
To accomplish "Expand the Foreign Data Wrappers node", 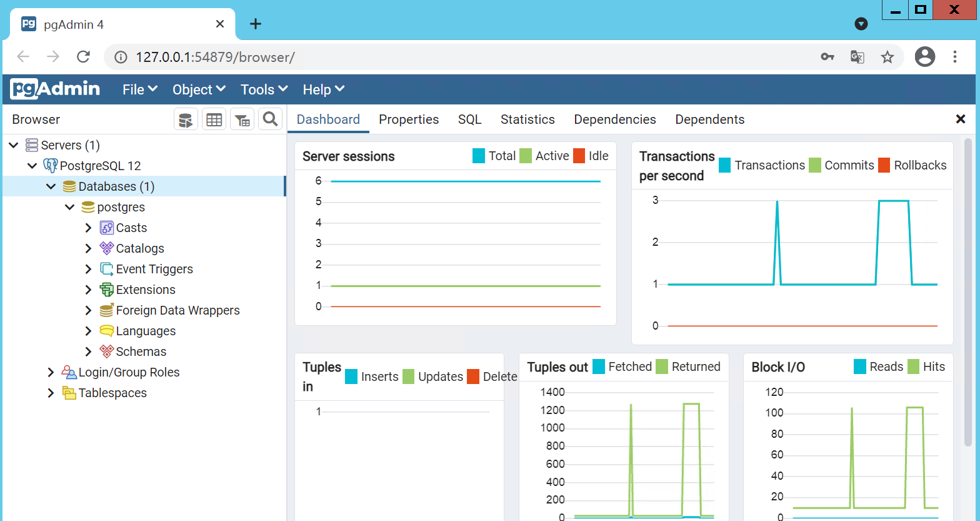I will pyautogui.click(x=89, y=310).
